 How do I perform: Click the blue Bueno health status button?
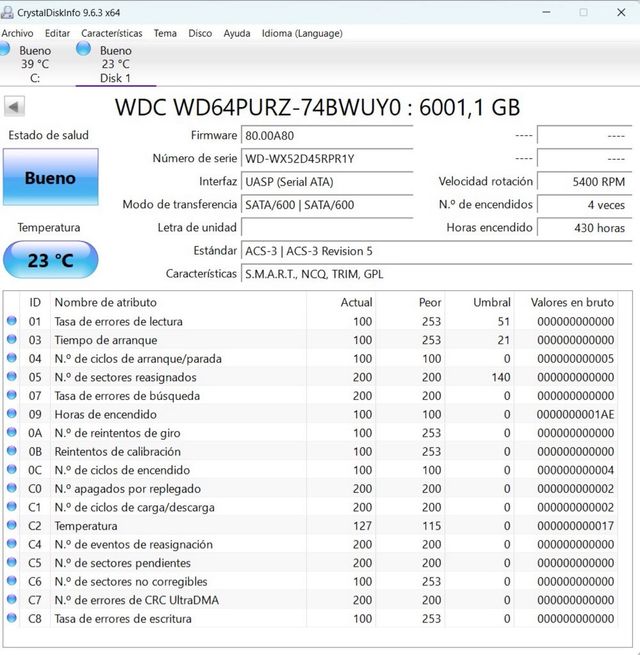[51, 177]
